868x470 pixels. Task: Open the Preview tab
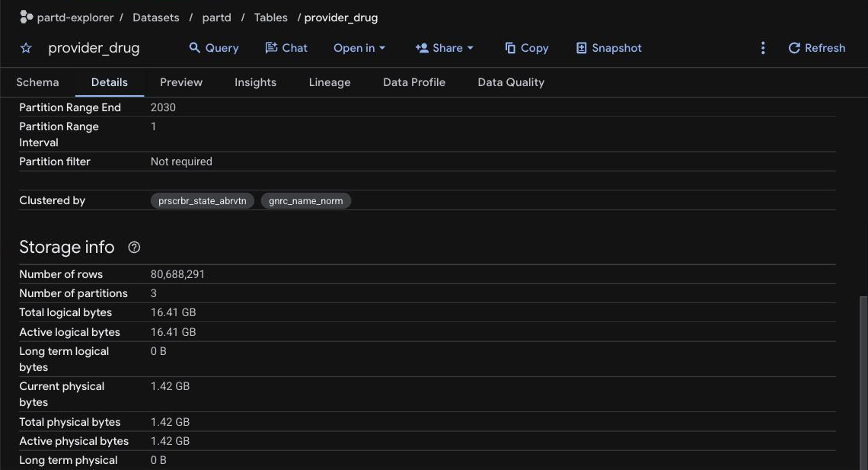(x=181, y=82)
